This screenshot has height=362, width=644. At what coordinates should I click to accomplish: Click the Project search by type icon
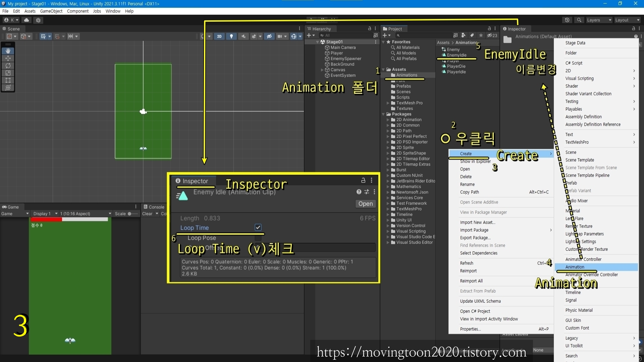[x=464, y=35]
